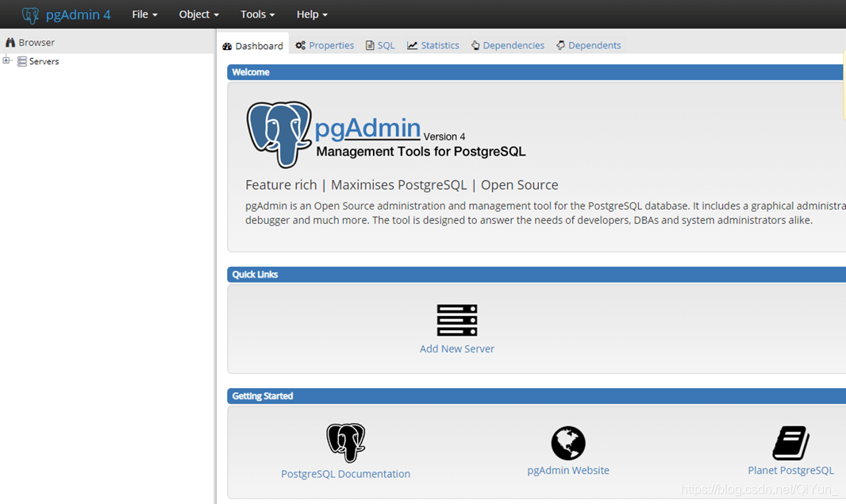Image resolution: width=846 pixels, height=504 pixels.
Task: Open the Tools dropdown menu
Action: point(256,13)
